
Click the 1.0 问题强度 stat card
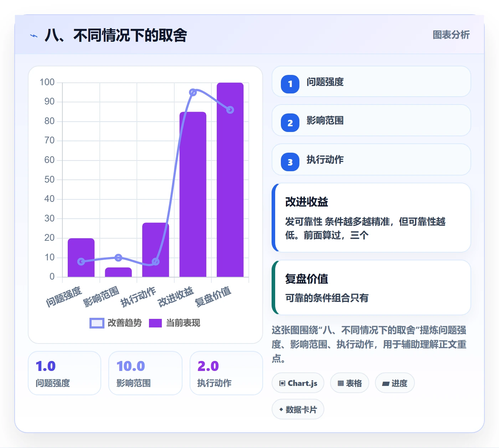[x=65, y=373]
